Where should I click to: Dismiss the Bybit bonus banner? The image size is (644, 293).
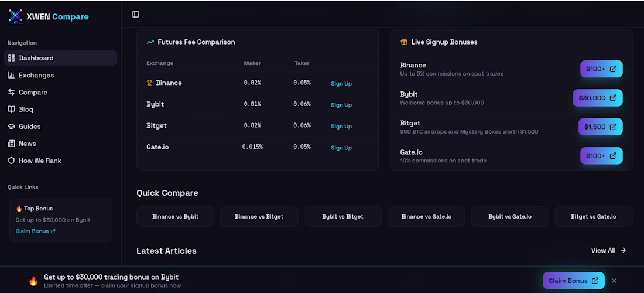(x=614, y=281)
